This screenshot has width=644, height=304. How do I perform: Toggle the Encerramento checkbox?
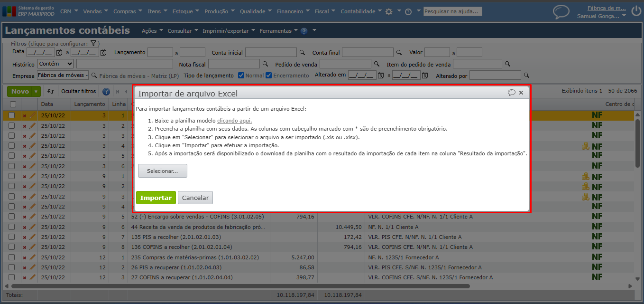point(269,75)
